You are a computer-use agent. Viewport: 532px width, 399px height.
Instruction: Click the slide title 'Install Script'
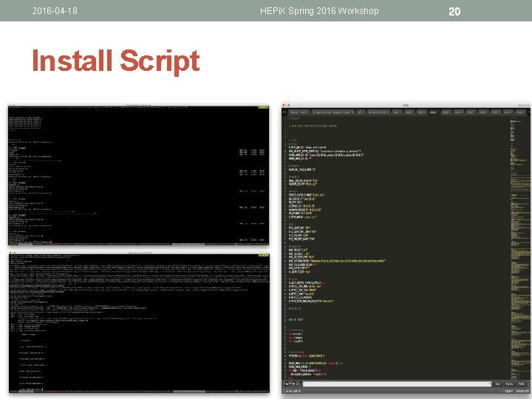[116, 61]
